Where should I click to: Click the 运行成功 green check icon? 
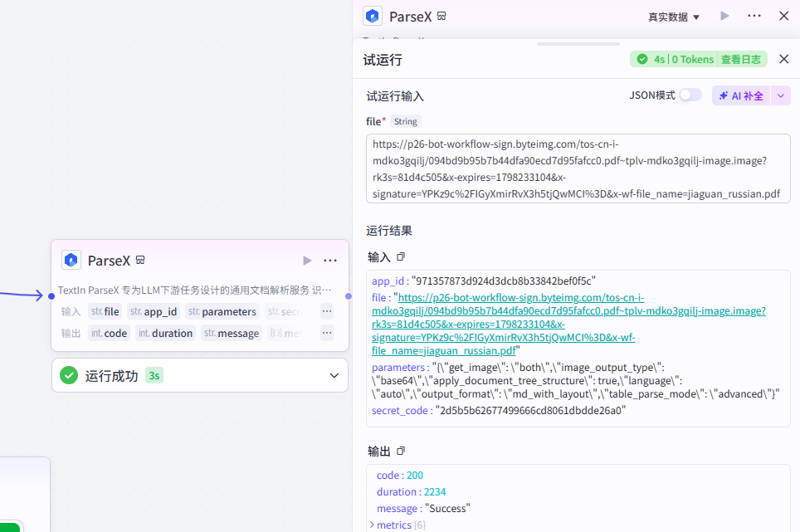pyautogui.click(x=69, y=375)
